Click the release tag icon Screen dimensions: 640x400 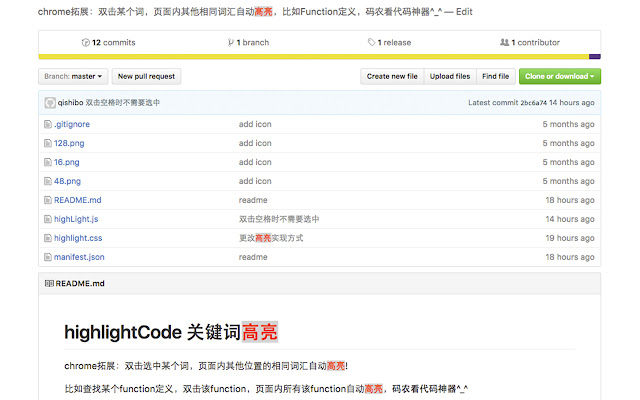coord(371,42)
